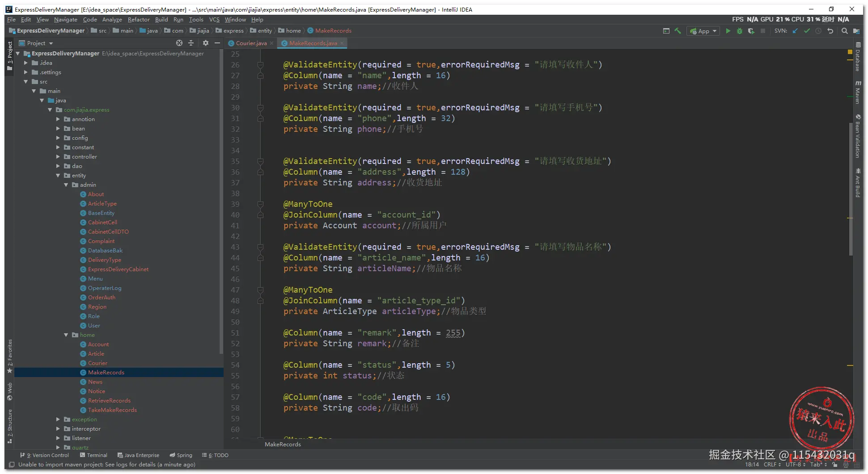Open the Refactor menu
Screen dimensions: 868x474
tap(139, 20)
